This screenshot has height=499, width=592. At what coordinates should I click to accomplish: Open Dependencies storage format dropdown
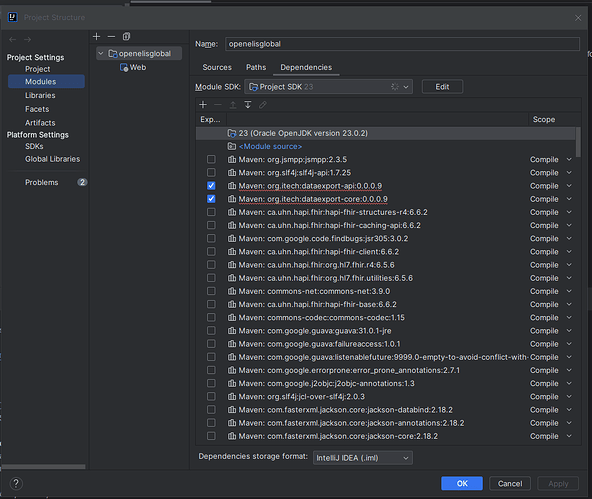click(362, 458)
